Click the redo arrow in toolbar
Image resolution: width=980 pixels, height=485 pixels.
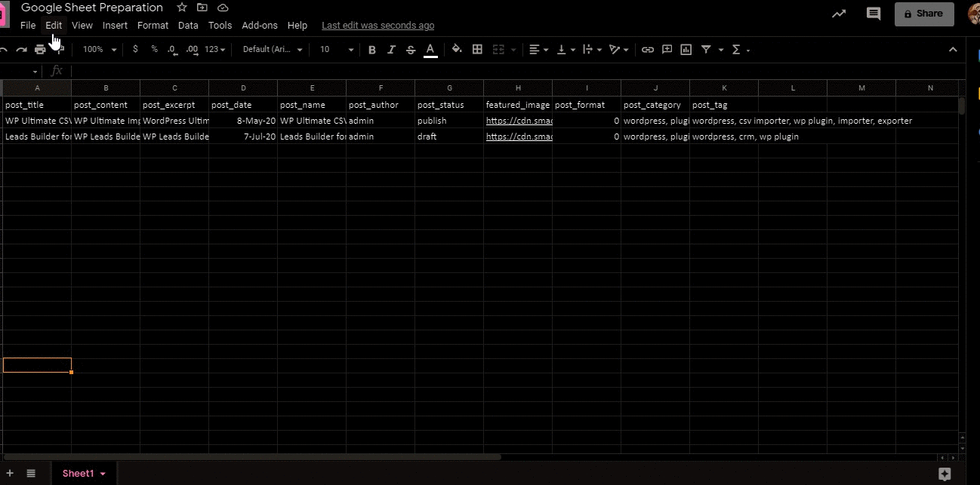(21, 50)
